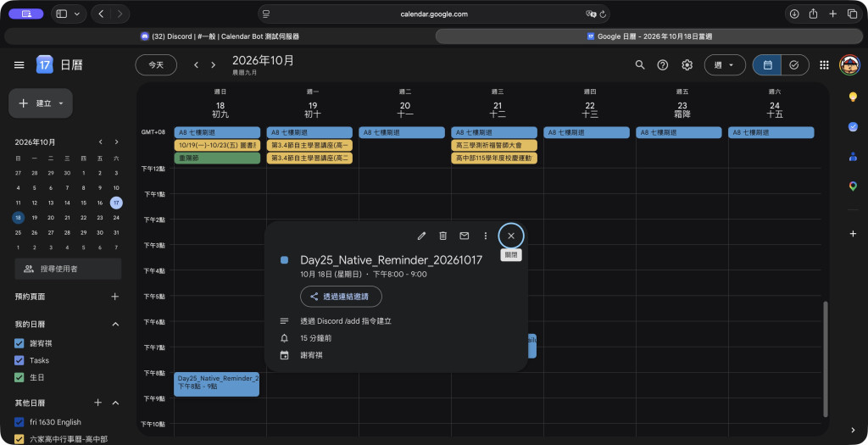Toggle 六家高中行事曆-高中部 checkbox

[x=19, y=439]
